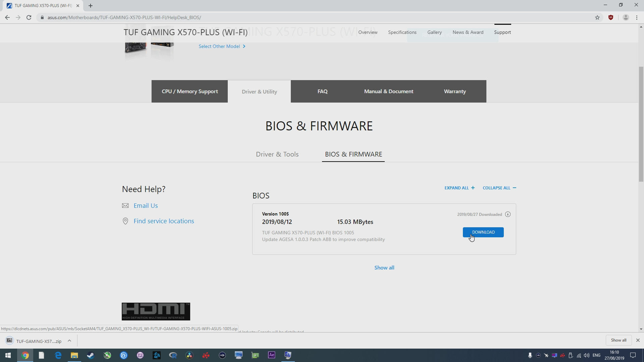This screenshot has width=644, height=362.
Task: Click the DOWNLOAD button for BIOS 1005
Action: point(483,232)
